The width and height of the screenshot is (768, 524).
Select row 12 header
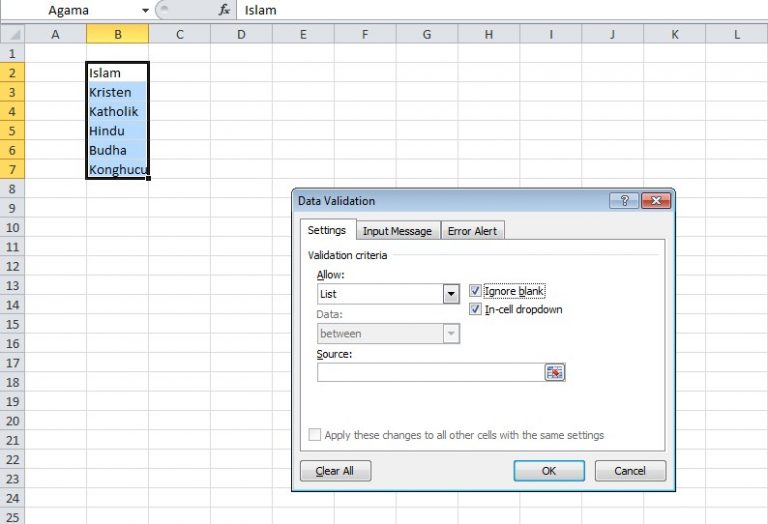click(12, 266)
